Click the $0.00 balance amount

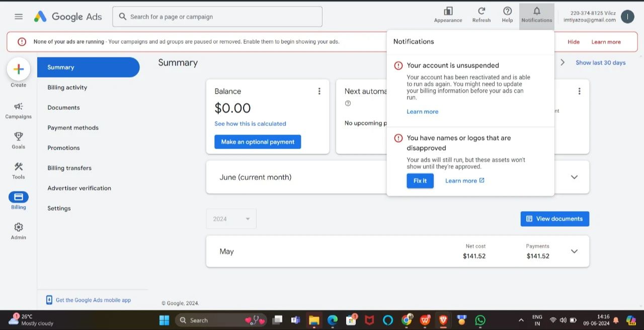232,108
